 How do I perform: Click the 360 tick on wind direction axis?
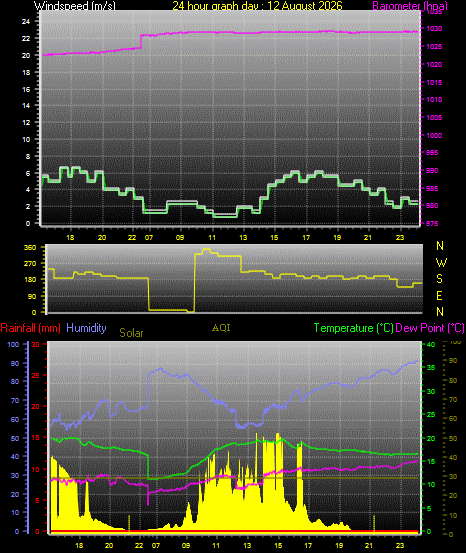pos(30,248)
